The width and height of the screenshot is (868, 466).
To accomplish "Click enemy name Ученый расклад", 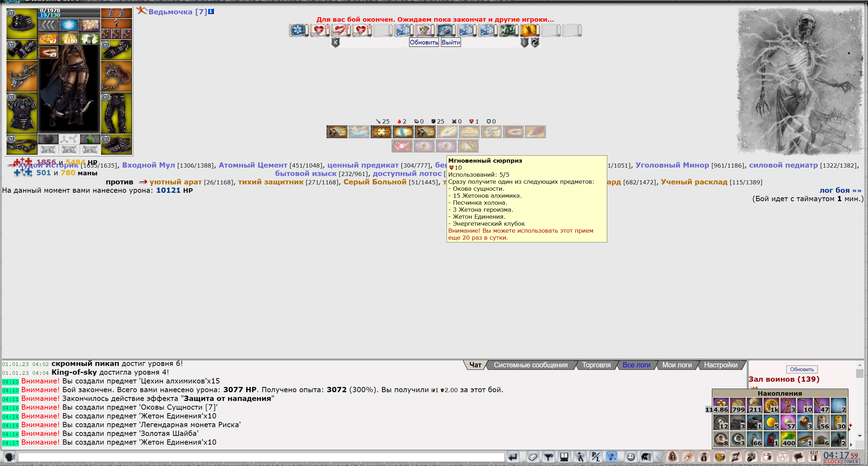I will (x=694, y=182).
